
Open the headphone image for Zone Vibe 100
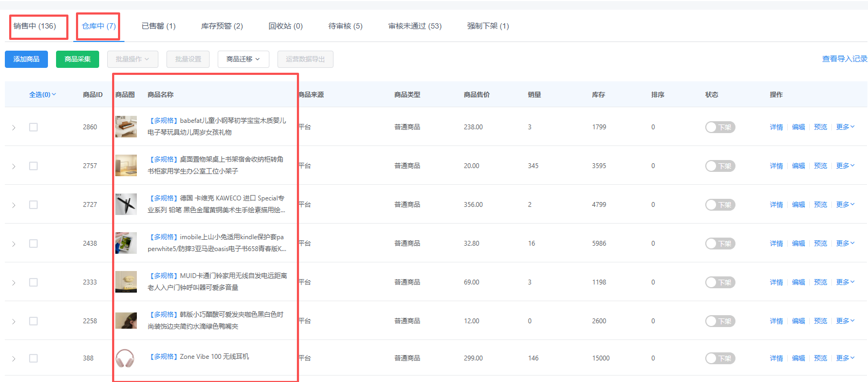click(x=125, y=358)
